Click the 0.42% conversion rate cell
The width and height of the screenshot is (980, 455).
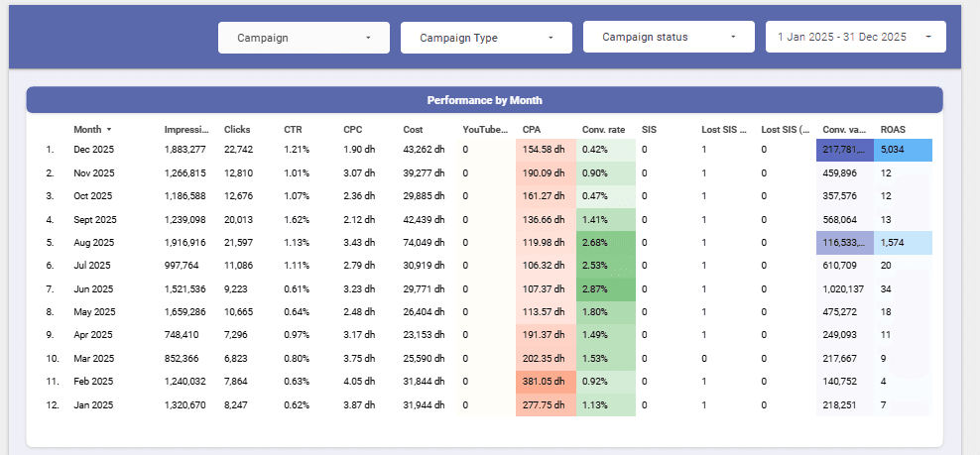(606, 150)
